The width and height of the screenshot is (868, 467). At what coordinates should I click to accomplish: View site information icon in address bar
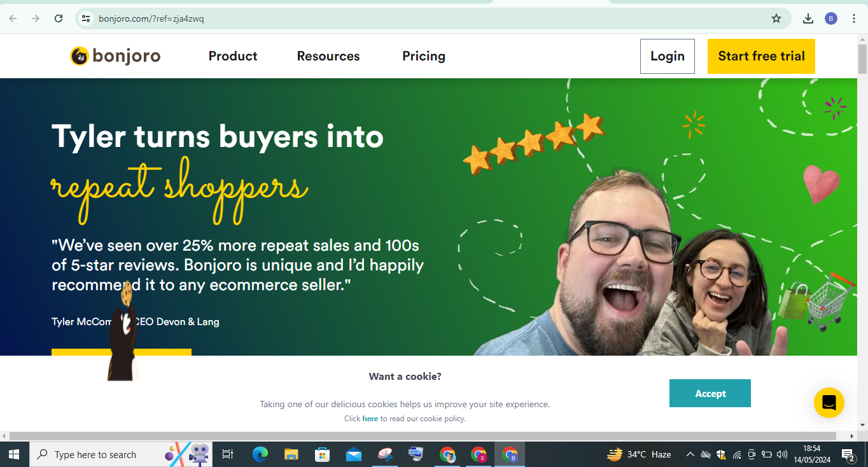click(86, 18)
